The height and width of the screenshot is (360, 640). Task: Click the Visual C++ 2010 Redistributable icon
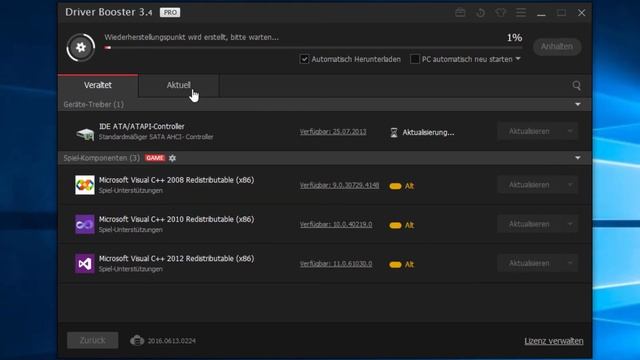pos(85,224)
